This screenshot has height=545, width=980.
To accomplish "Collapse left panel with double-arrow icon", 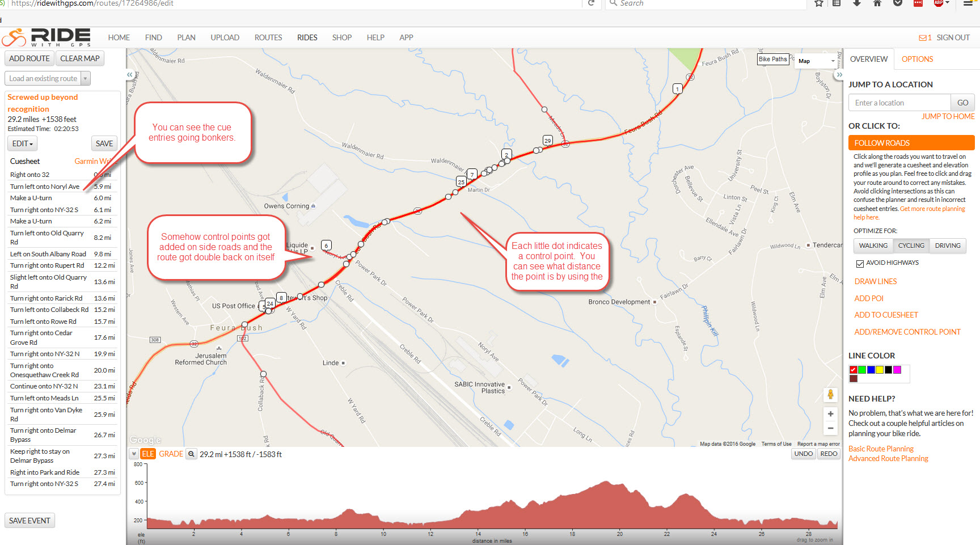I will click(x=130, y=74).
